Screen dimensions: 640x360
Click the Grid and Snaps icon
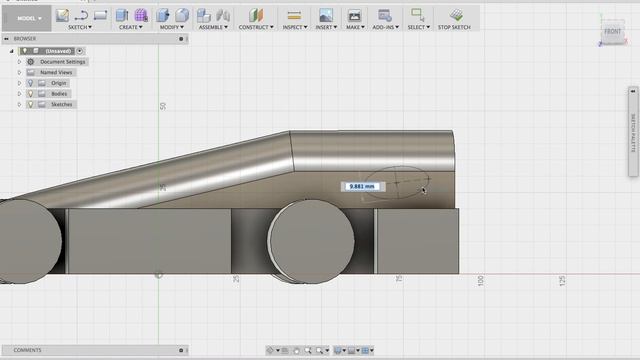pyautogui.click(x=351, y=350)
